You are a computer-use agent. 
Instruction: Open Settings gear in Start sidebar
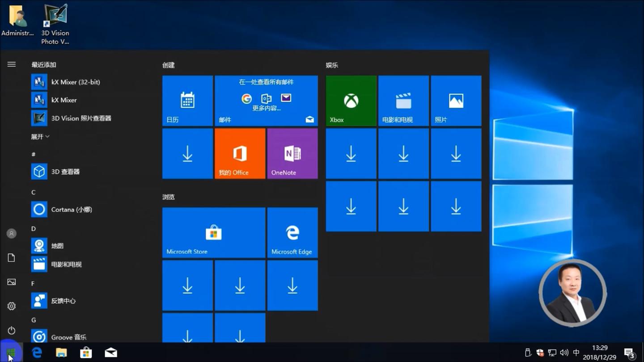(x=12, y=306)
